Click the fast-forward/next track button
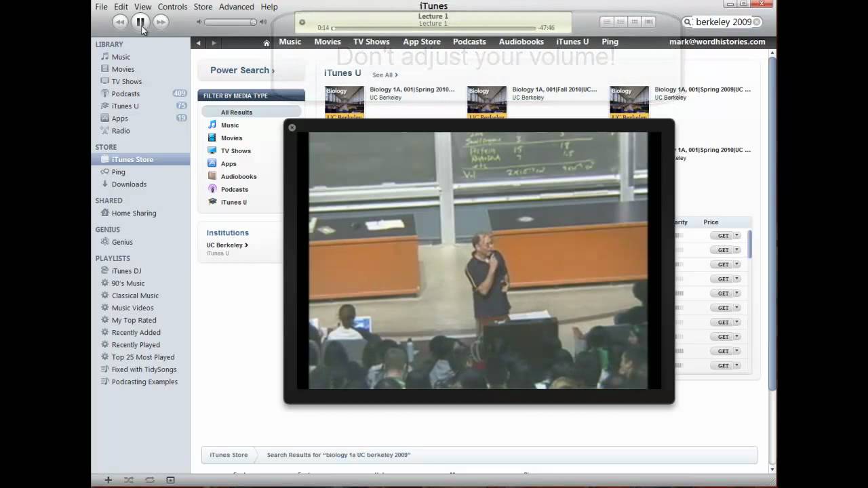The width and height of the screenshot is (868, 488). pyautogui.click(x=161, y=22)
